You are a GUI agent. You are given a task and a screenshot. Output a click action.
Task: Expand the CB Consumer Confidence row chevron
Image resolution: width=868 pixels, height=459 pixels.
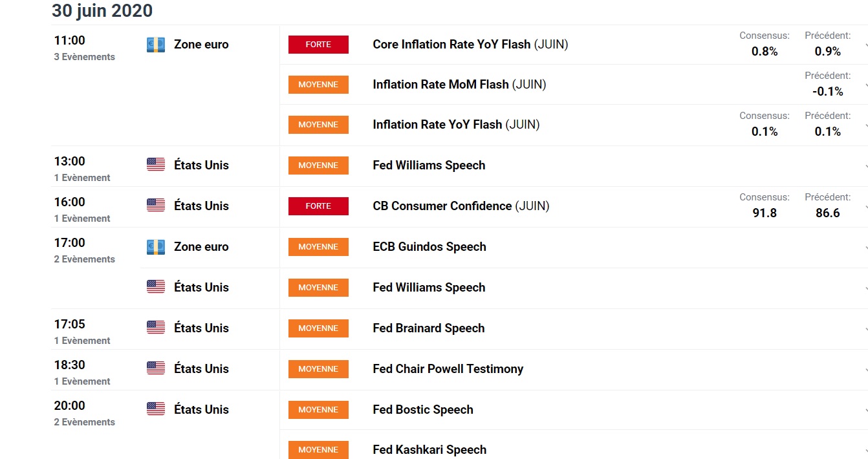(865, 208)
